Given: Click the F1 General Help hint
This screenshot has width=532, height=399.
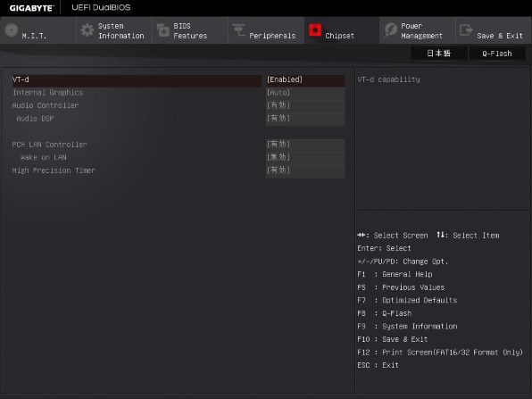Looking at the screenshot, I should (395, 274).
